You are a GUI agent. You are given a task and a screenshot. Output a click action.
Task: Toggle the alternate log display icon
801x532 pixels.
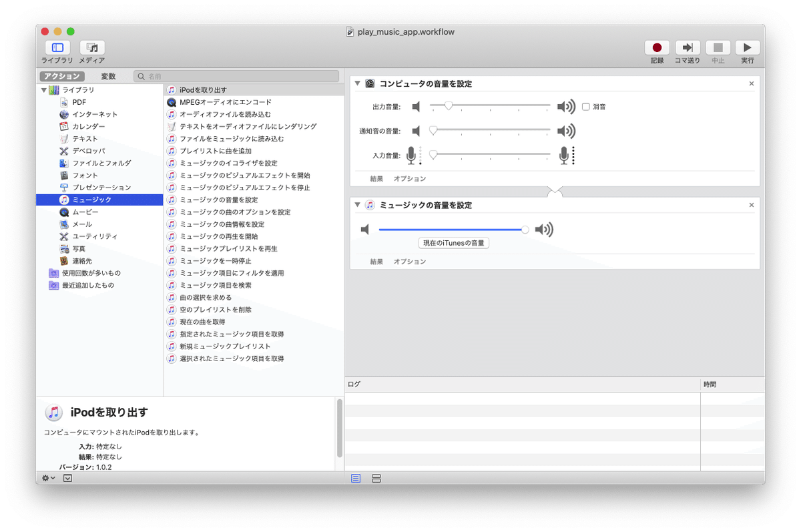[376, 478]
